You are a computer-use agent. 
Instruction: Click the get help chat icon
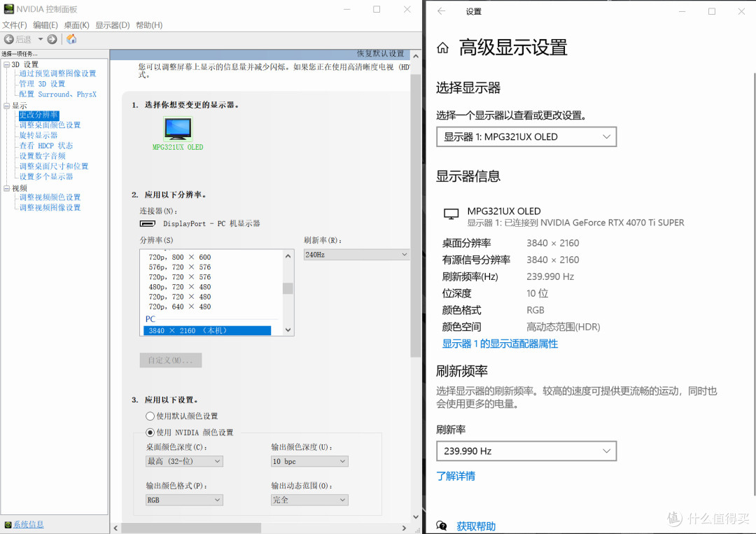[441, 526]
